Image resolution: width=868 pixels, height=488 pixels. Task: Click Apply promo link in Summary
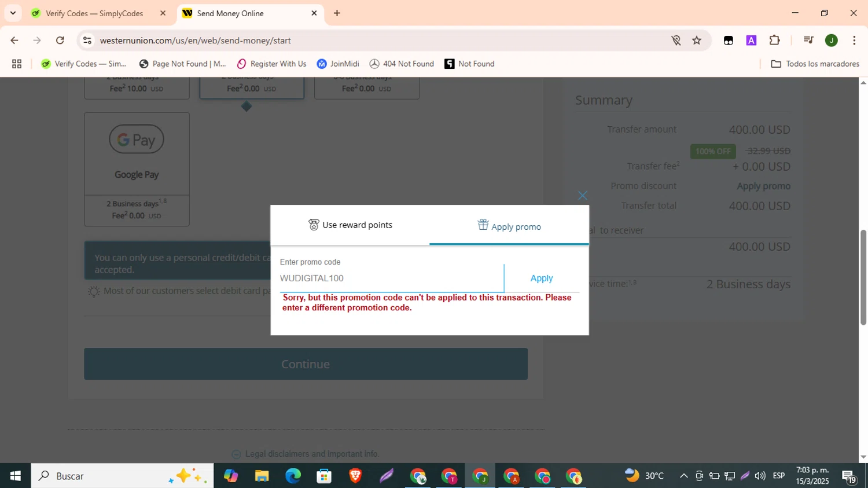(763, 186)
